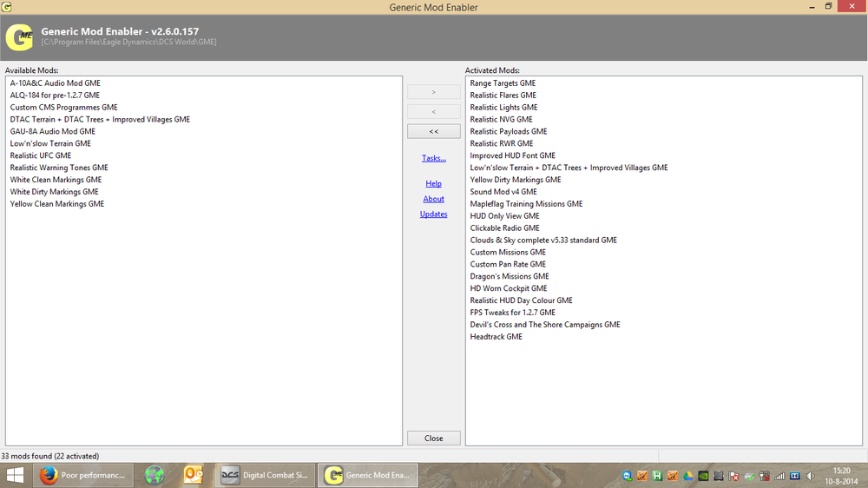Screen dimensions: 868x488
Task: Select 'Custom CMS Programmes GME'
Action: tap(63, 108)
